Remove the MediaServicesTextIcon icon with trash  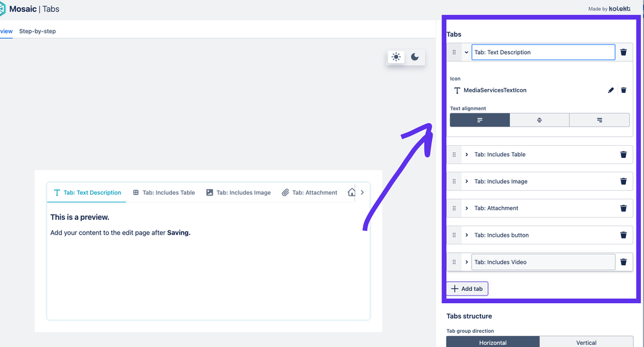pos(623,90)
